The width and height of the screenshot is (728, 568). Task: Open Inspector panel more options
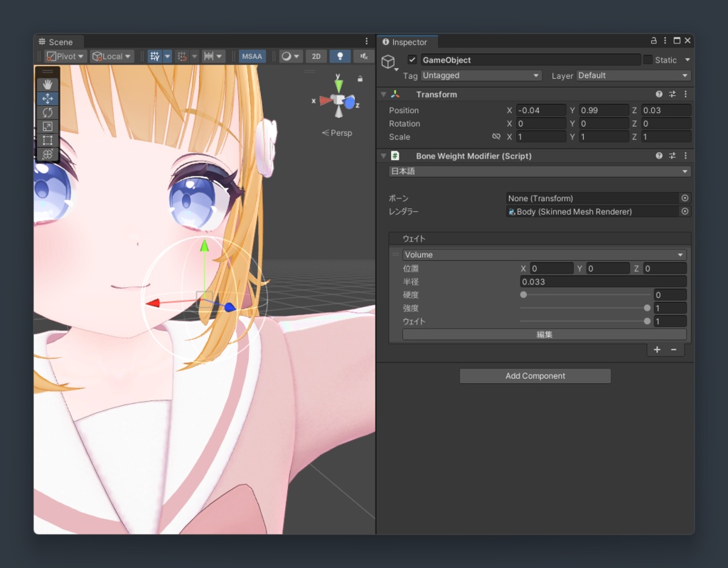pyautogui.click(x=665, y=41)
